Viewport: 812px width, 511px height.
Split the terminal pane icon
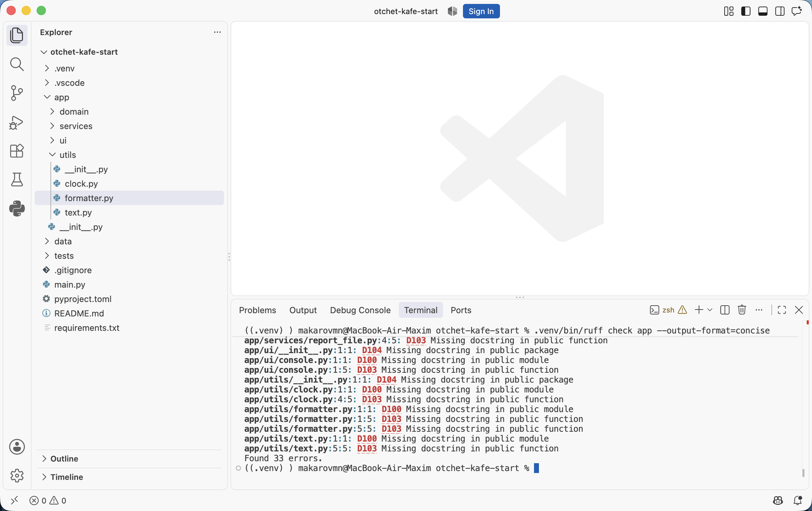coord(725,310)
